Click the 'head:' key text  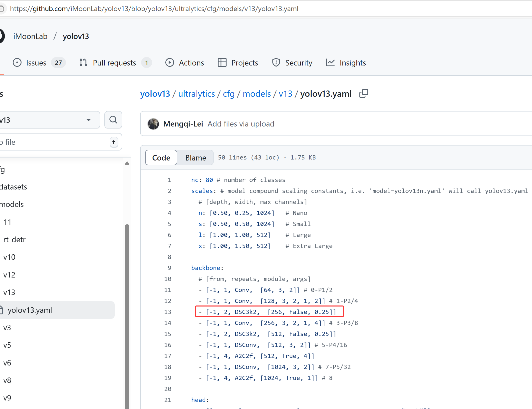(200, 400)
